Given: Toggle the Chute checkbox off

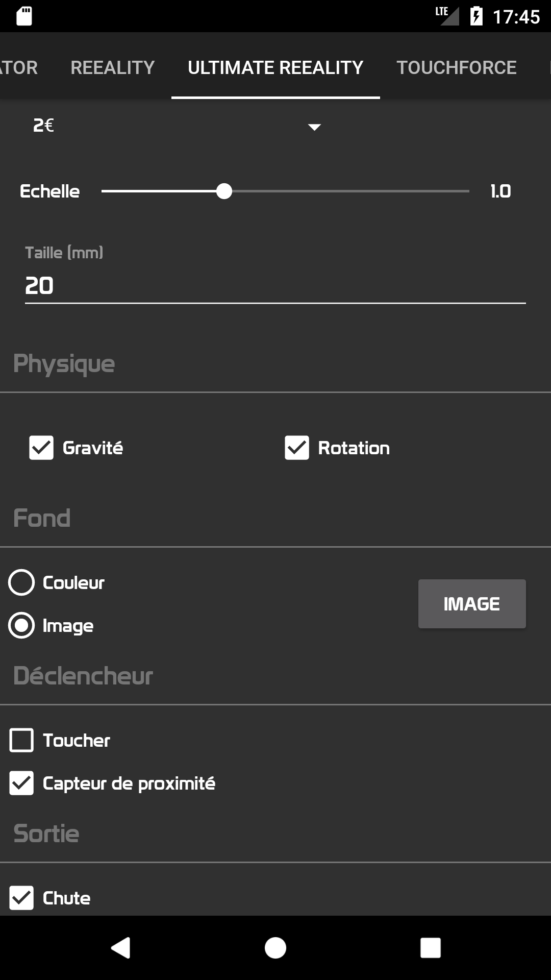Looking at the screenshot, I should pos(21,898).
